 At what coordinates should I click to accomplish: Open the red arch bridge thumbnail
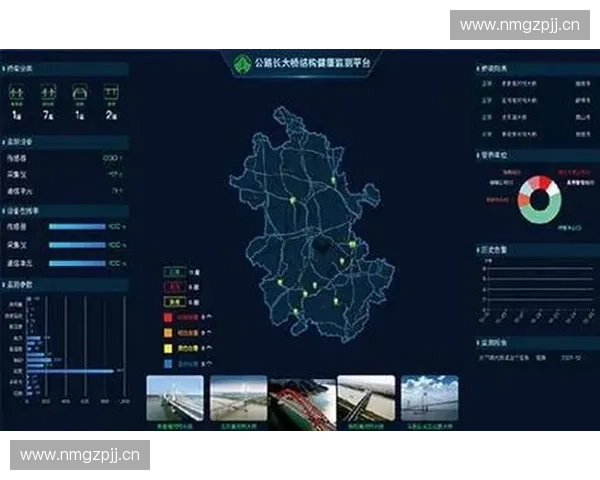point(302,403)
